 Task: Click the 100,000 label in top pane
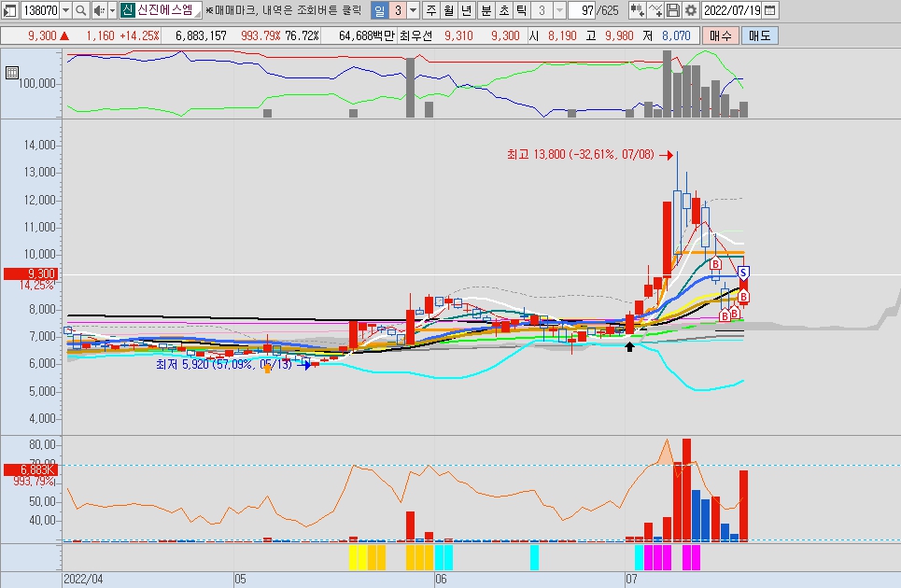point(36,83)
